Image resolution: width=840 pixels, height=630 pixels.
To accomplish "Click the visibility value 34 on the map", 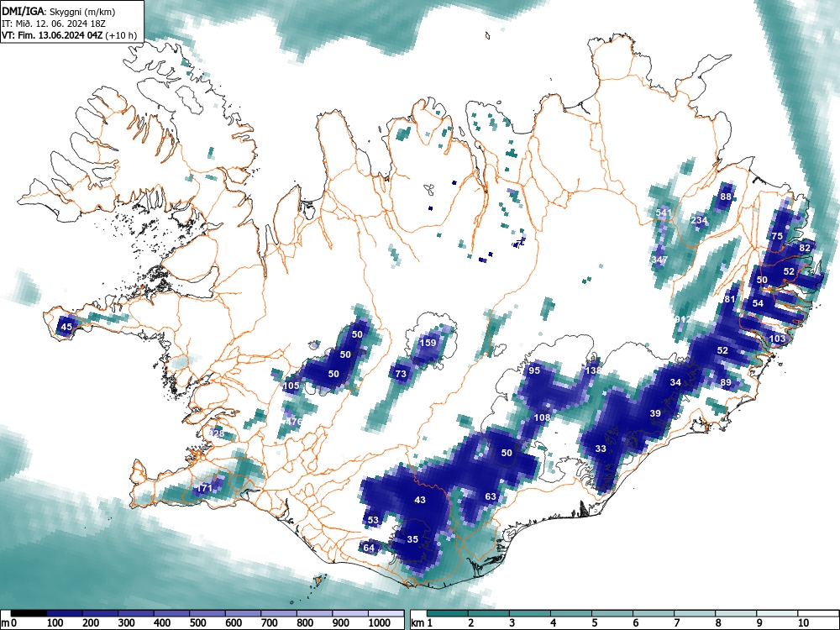I will point(675,382).
